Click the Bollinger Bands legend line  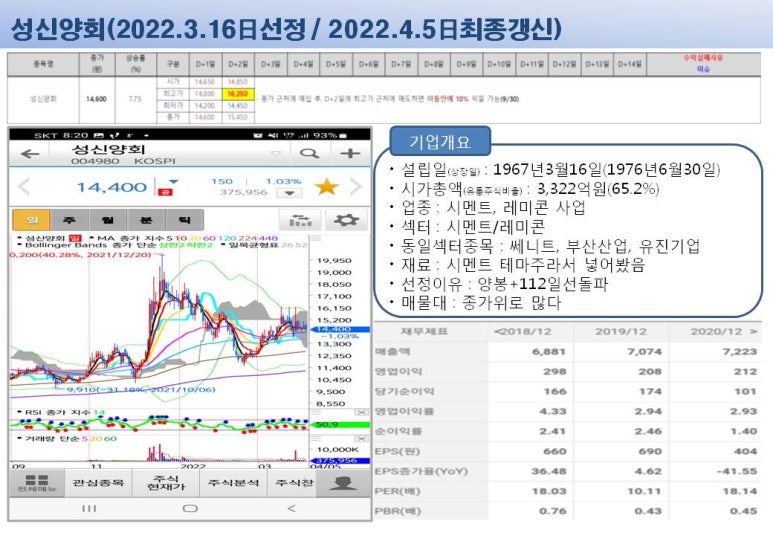(115, 245)
